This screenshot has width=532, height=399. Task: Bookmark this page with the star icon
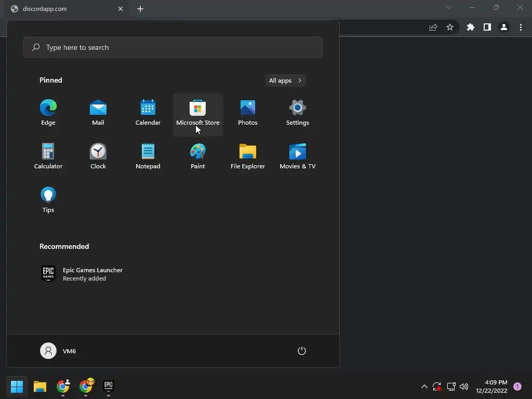450,27
